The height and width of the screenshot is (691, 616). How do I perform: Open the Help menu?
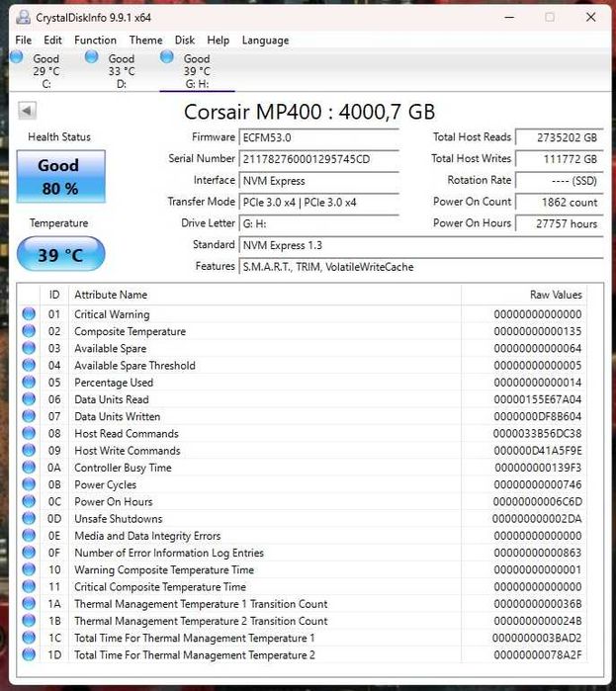point(219,41)
